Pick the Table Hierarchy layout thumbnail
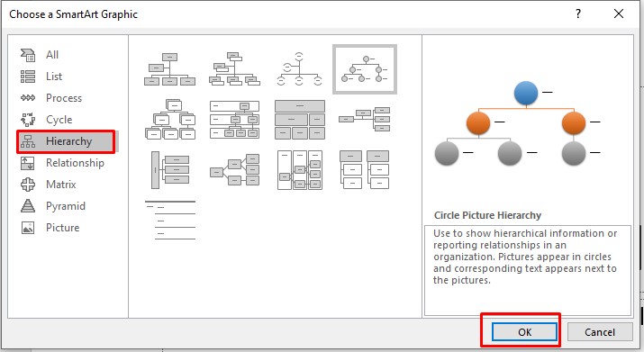The height and width of the screenshot is (352, 644). click(x=300, y=120)
